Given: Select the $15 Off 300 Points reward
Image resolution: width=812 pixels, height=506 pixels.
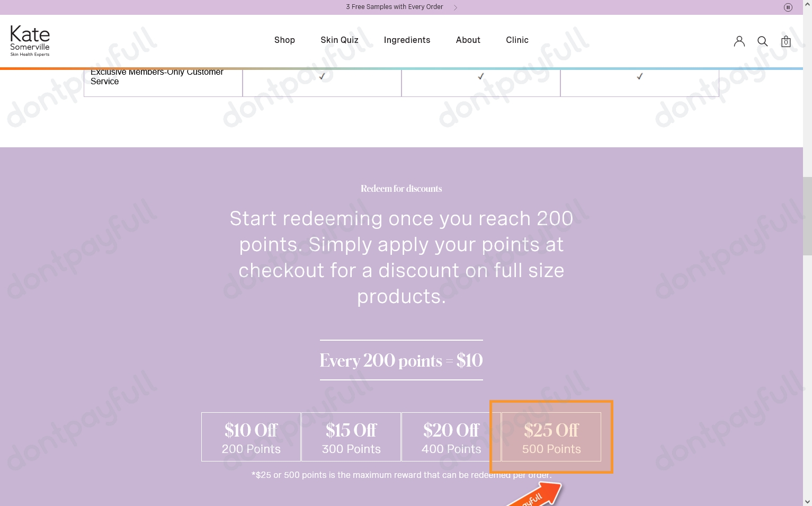Looking at the screenshot, I should tap(351, 437).
